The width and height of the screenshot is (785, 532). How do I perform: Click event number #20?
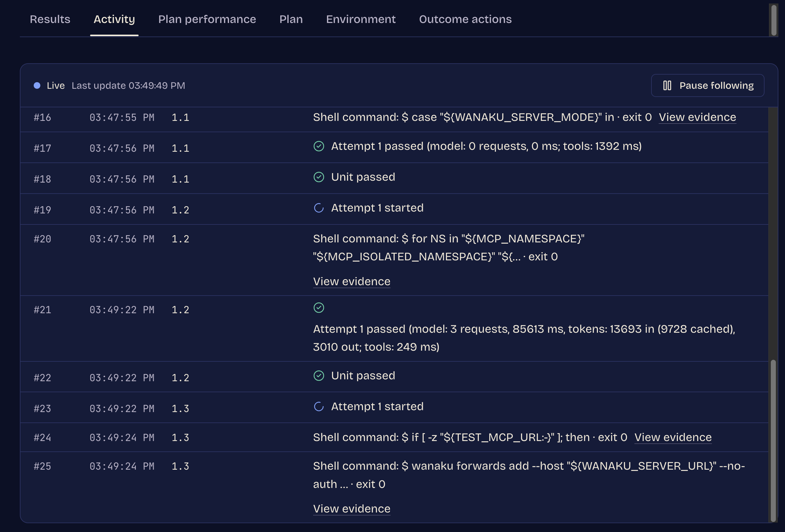tap(43, 239)
